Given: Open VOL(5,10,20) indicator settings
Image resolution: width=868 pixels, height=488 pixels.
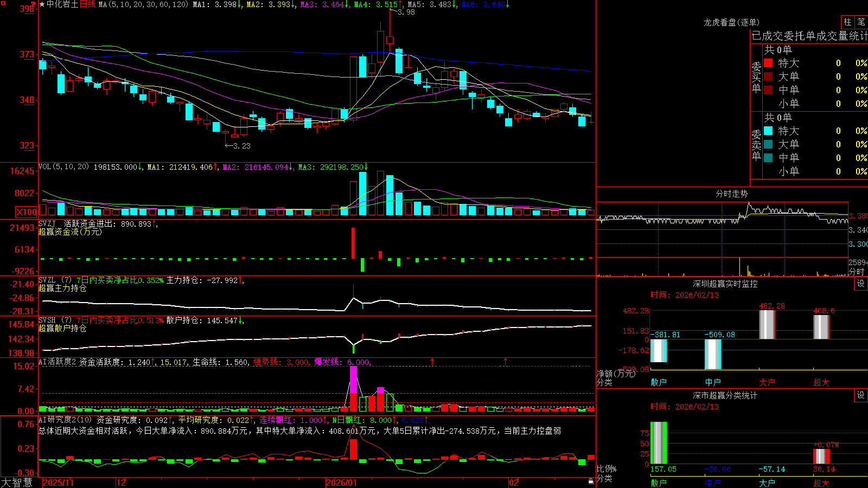Looking at the screenshot, I should point(63,167).
